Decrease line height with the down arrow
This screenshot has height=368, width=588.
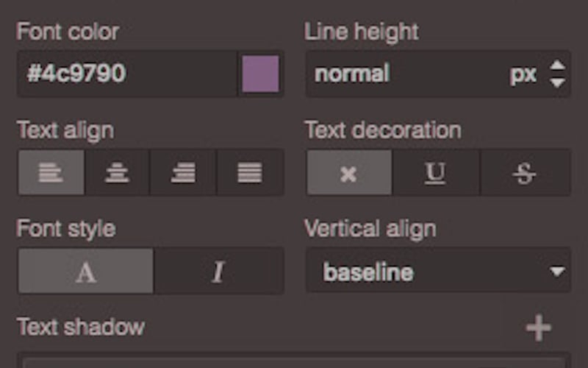tap(558, 82)
